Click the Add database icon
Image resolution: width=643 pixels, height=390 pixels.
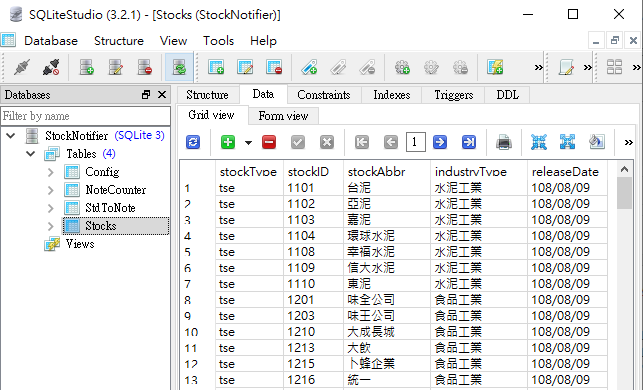(x=87, y=67)
